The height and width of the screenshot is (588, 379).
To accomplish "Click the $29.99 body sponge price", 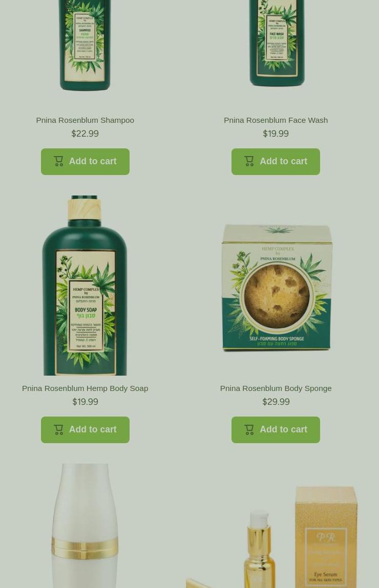I will pos(276,402).
